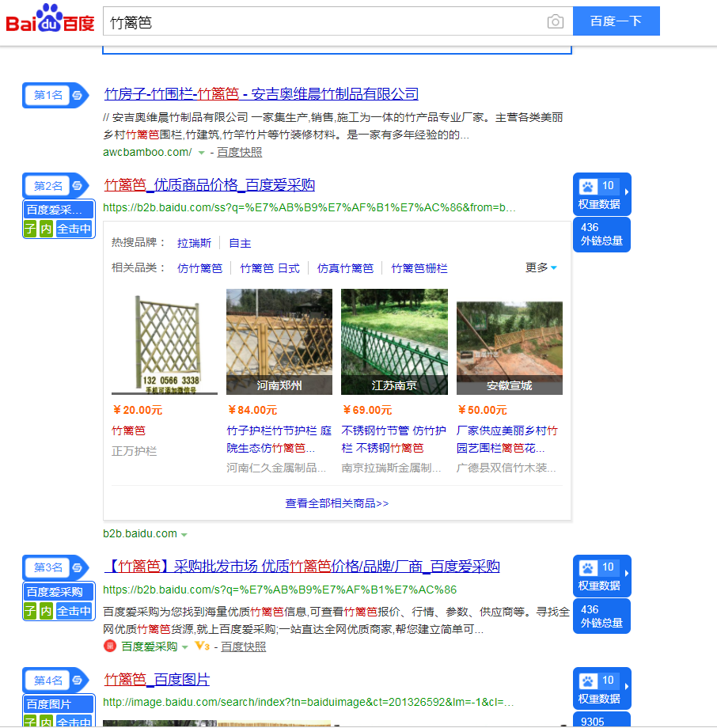Click the 百度图片 tag under 第4名
Screen dimensions: 717x728
(x=59, y=704)
